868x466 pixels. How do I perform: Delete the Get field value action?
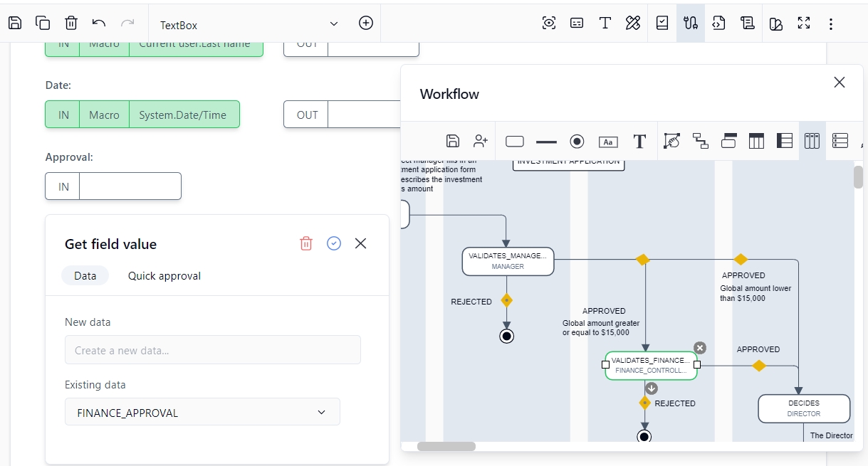coord(306,243)
